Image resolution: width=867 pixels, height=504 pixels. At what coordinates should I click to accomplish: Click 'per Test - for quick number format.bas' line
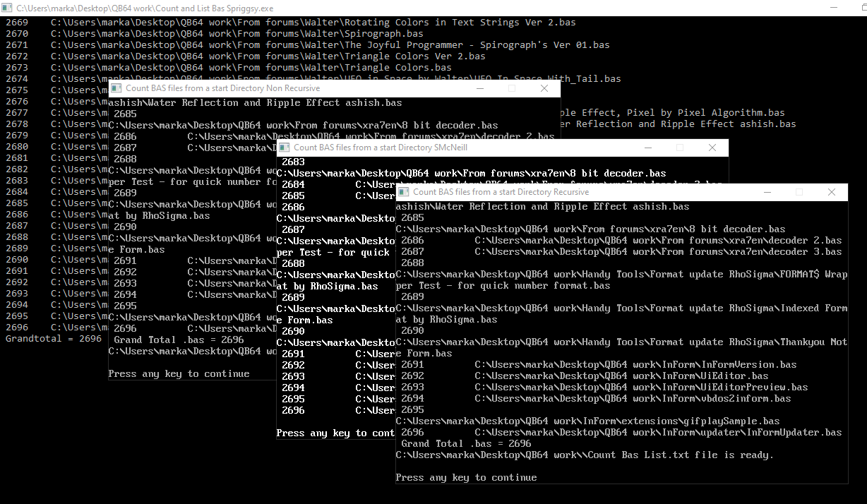[x=503, y=285]
